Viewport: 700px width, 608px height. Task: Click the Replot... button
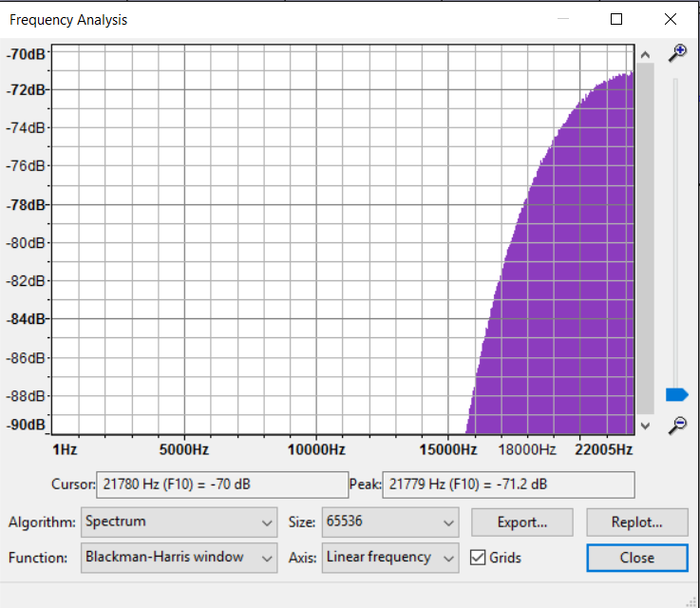[x=637, y=522]
